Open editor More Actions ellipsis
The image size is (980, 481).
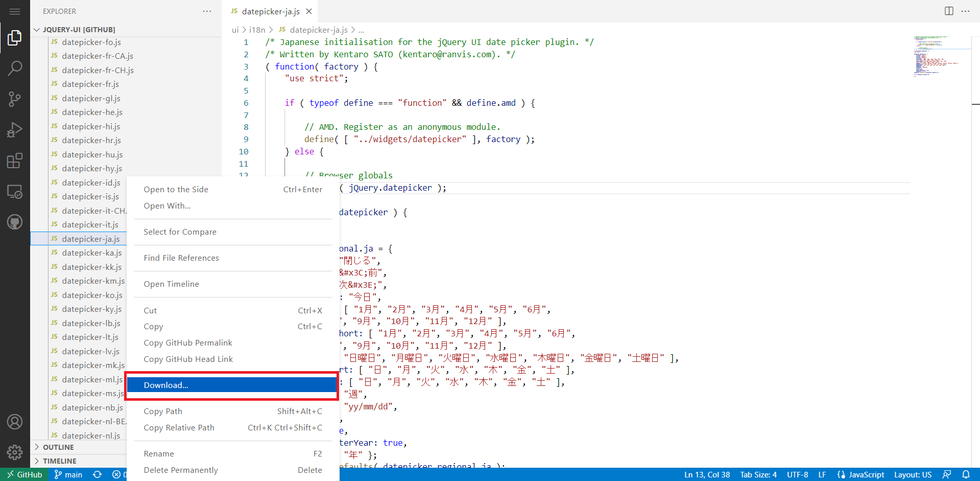click(x=965, y=11)
